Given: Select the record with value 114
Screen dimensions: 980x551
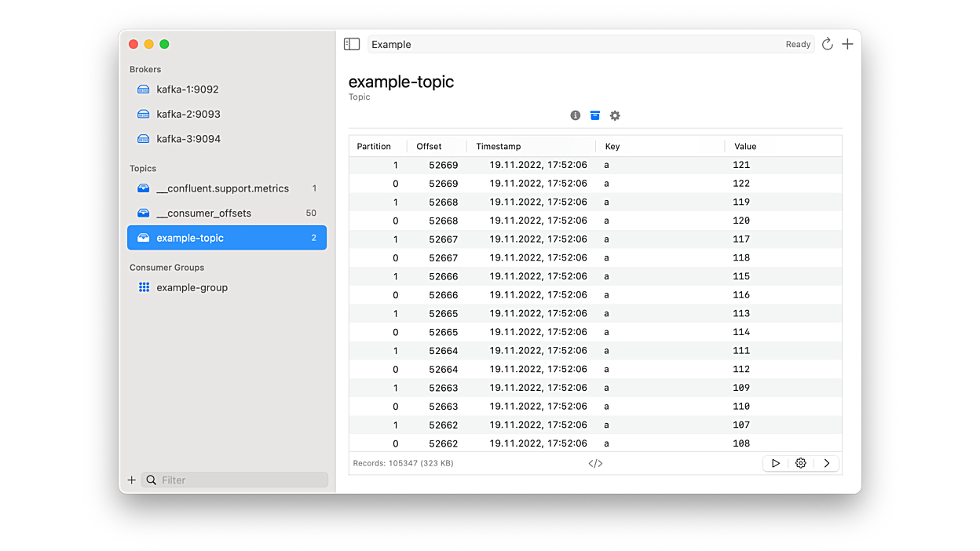Looking at the screenshot, I should coord(595,332).
